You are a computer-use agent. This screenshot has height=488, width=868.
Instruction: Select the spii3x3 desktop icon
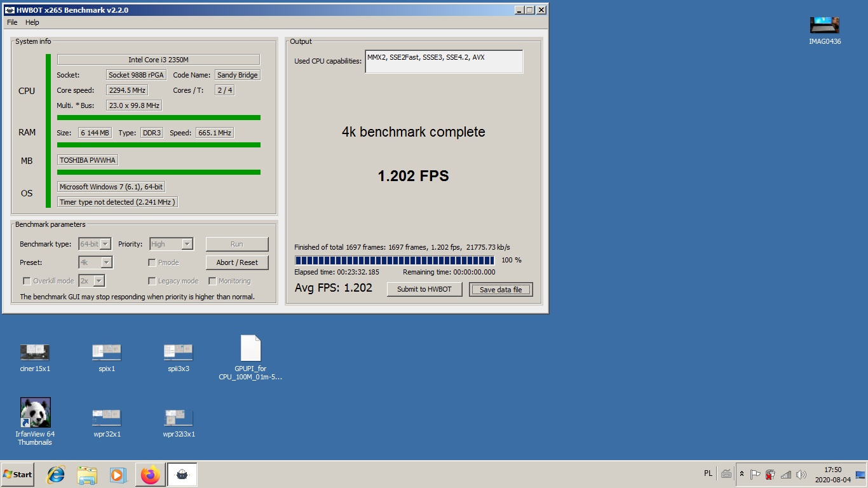click(x=179, y=358)
